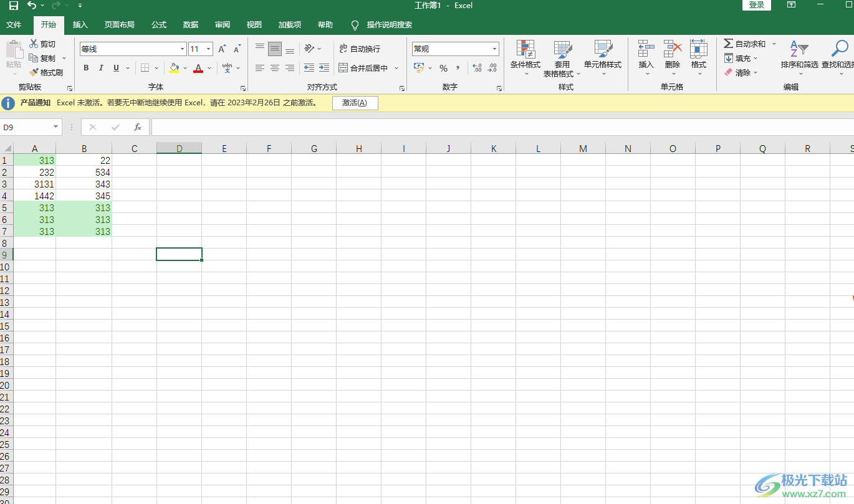The image size is (854, 504).
Task: Toggle top vertical alignment
Action: pyautogui.click(x=260, y=49)
